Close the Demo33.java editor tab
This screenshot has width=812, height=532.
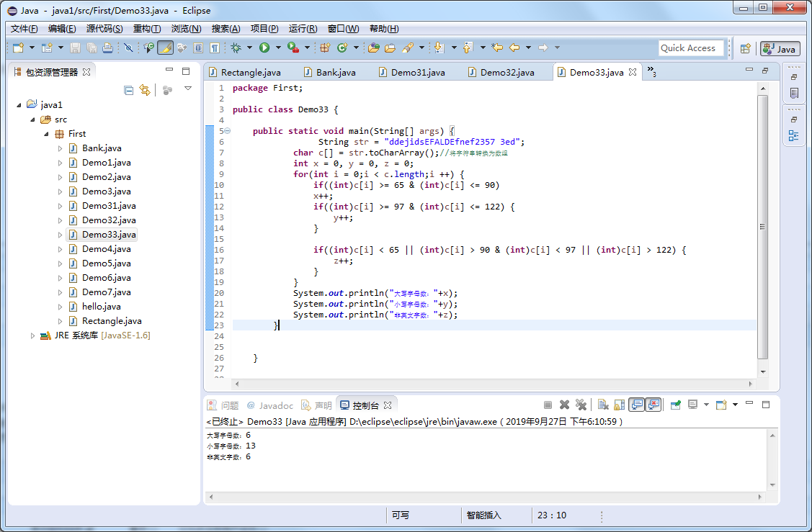tap(633, 72)
